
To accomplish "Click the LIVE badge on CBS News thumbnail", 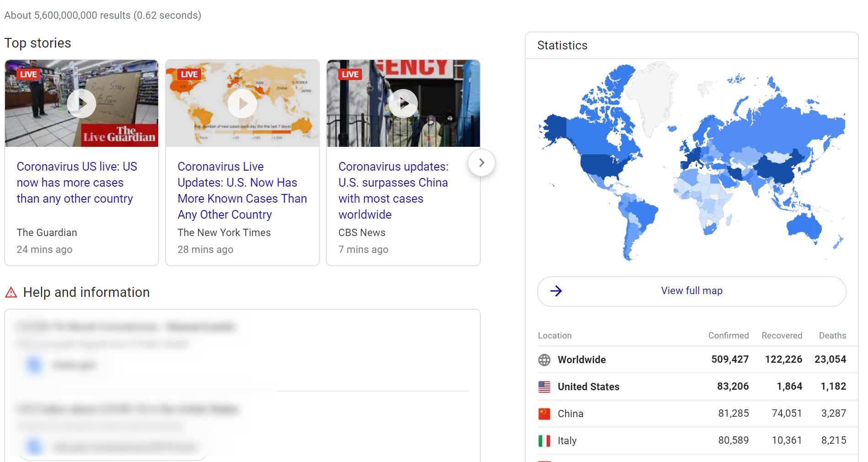I will click(350, 75).
